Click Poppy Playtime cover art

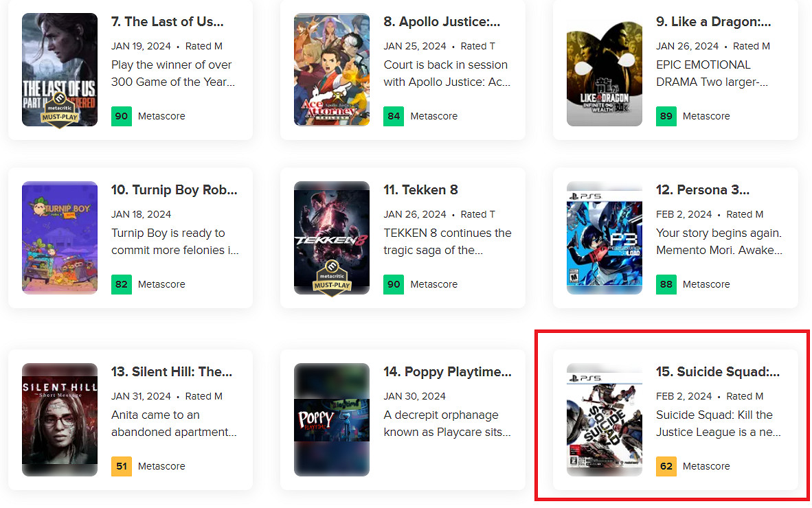332,419
